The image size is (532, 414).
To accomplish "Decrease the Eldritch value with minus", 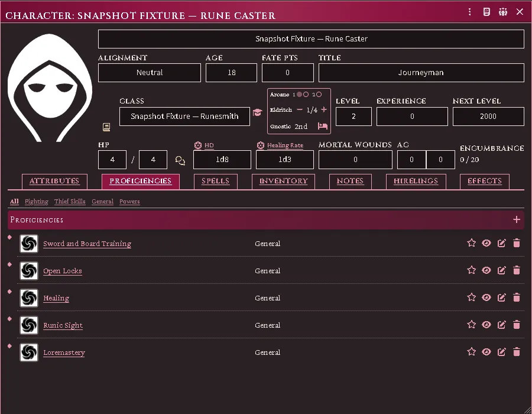I will point(299,109).
